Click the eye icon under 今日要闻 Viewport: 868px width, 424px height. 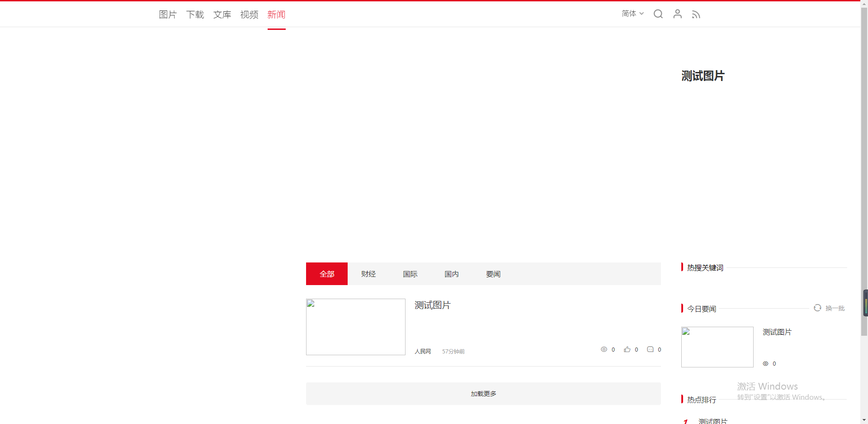(x=765, y=363)
